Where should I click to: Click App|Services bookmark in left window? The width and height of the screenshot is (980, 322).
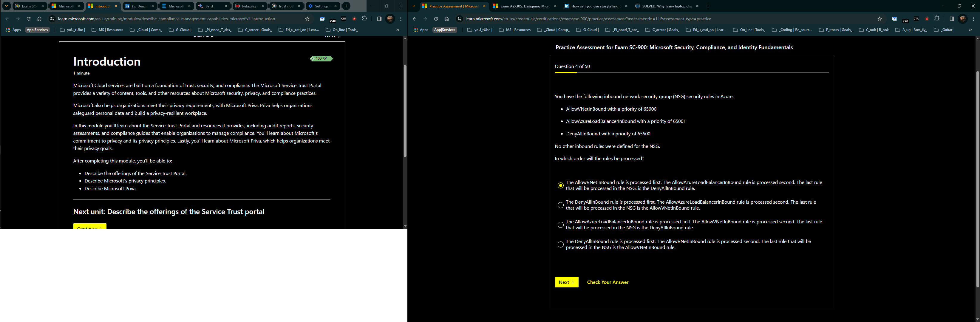pyautogui.click(x=37, y=30)
